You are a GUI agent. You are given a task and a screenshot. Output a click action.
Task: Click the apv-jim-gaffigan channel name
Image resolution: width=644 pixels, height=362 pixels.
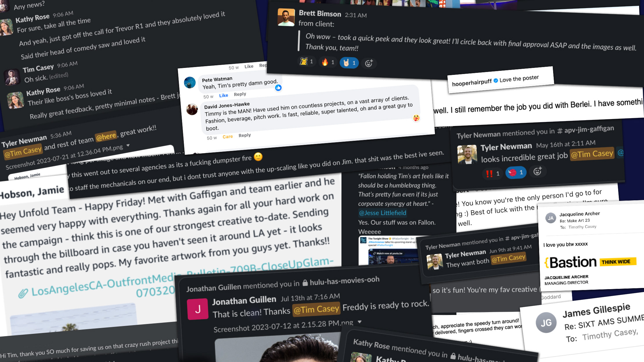click(589, 129)
